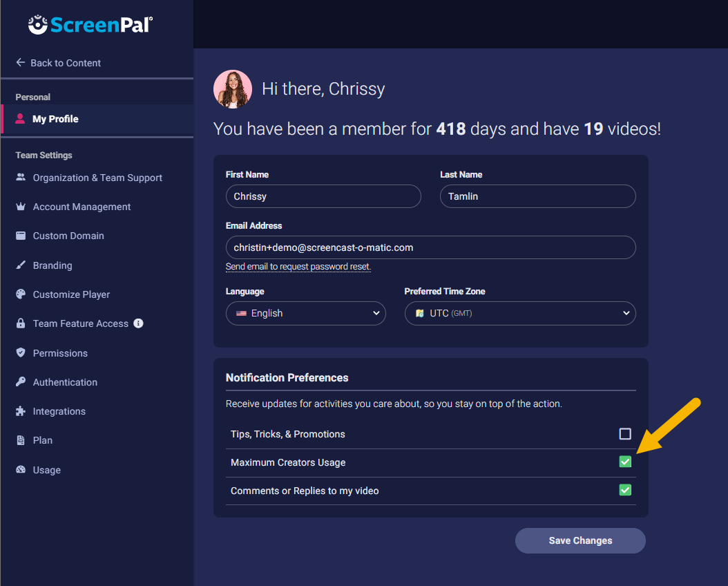Viewport: 728px width, 586px height.
Task: Click the shield Permissions icon
Action: click(20, 353)
